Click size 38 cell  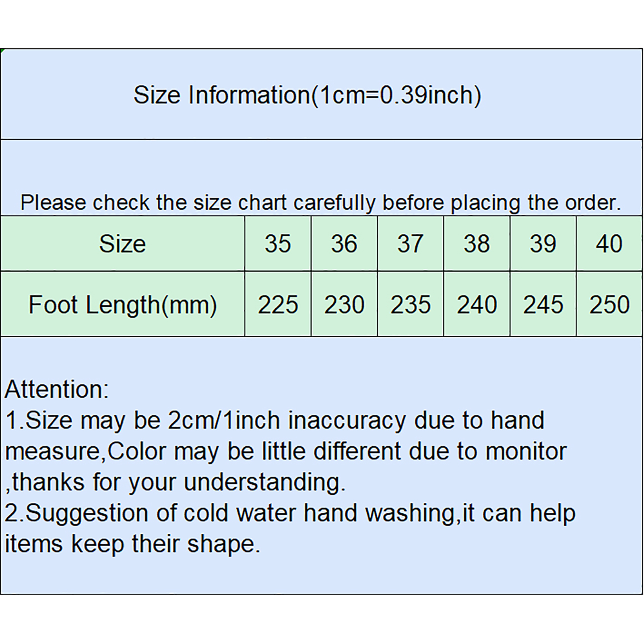[x=477, y=244]
